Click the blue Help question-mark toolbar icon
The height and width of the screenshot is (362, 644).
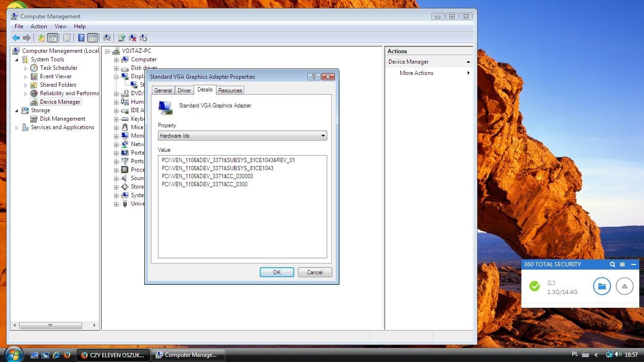81,38
